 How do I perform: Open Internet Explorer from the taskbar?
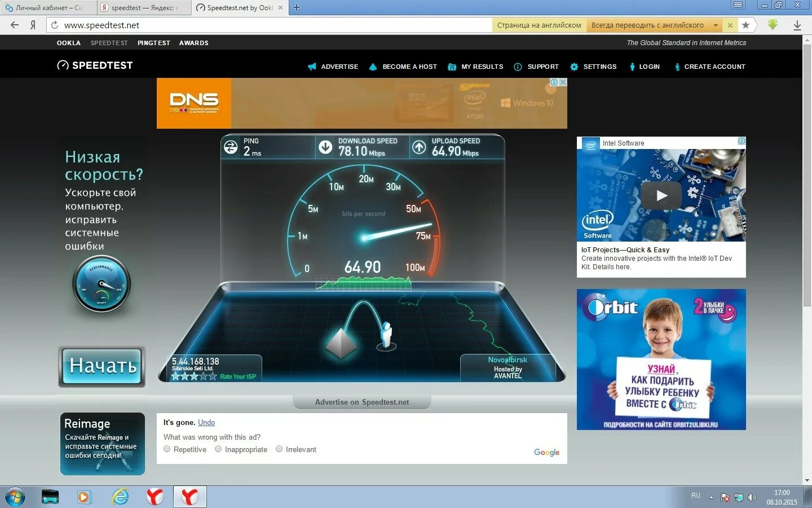pos(120,497)
